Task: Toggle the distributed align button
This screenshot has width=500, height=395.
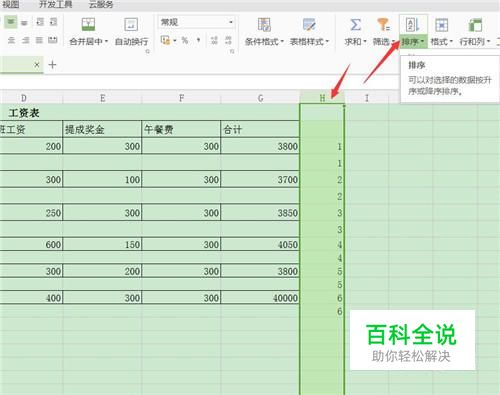Action: click(53, 40)
